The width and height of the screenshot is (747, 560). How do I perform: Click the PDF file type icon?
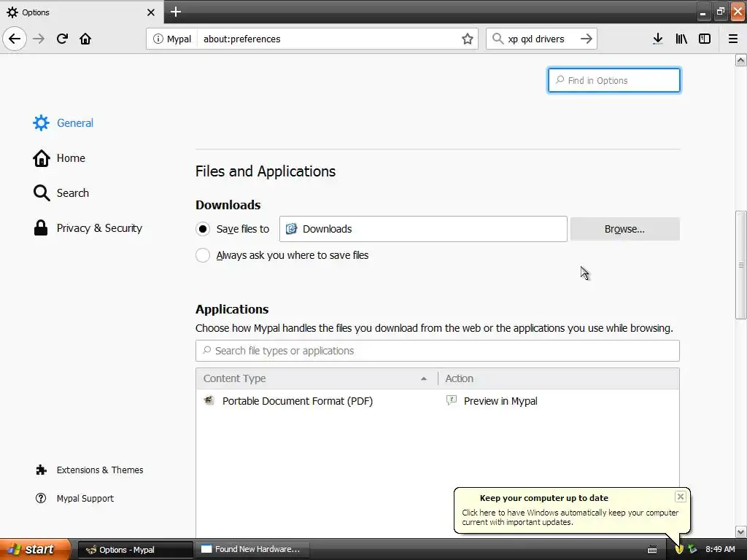(209, 400)
